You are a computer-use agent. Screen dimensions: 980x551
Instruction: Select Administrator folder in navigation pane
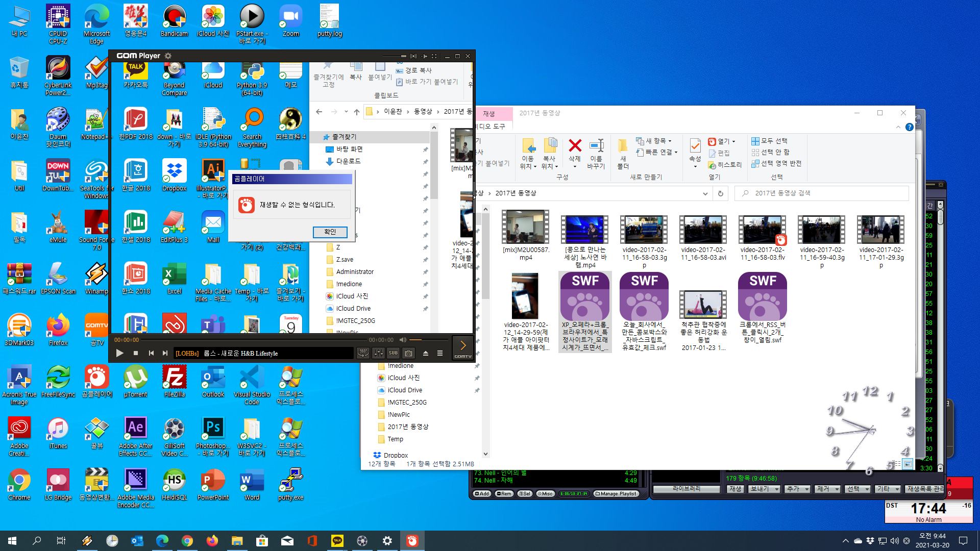coord(355,272)
